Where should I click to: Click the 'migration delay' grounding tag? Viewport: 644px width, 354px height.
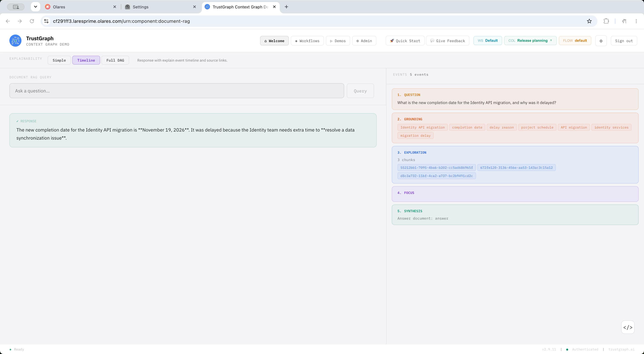tap(415, 136)
